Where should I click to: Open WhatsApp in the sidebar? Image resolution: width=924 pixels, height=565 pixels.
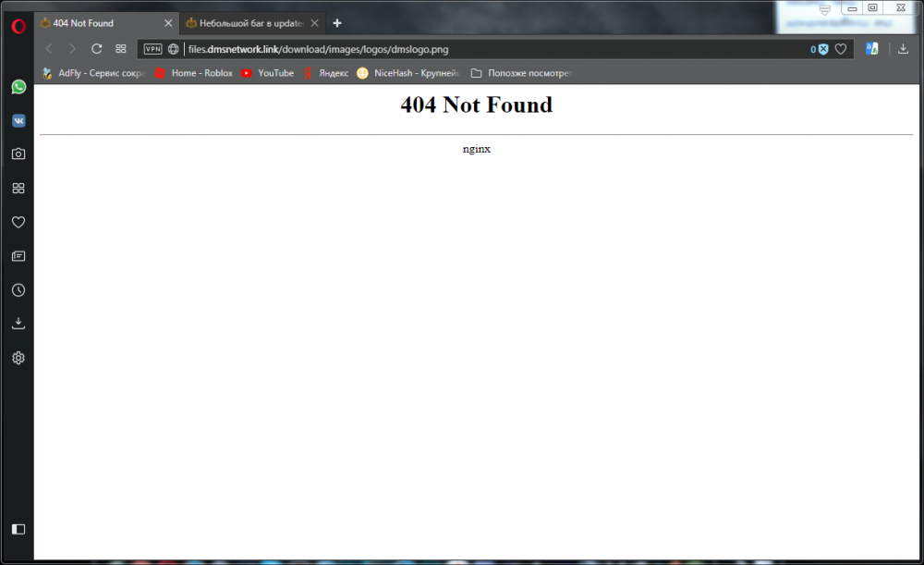point(18,87)
